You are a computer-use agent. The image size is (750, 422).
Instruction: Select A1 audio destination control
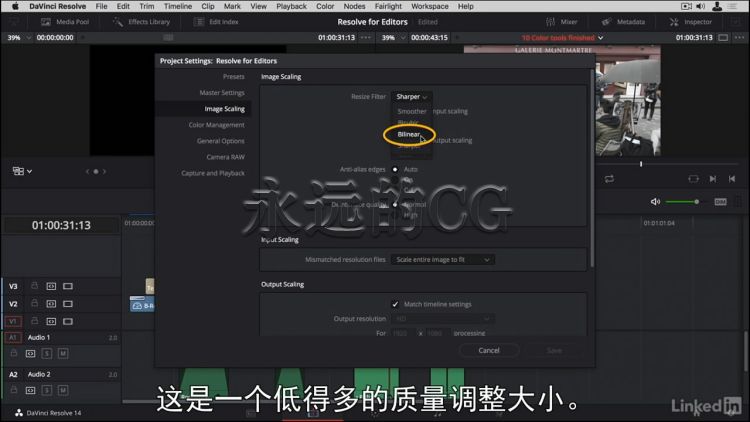pyautogui.click(x=13, y=337)
